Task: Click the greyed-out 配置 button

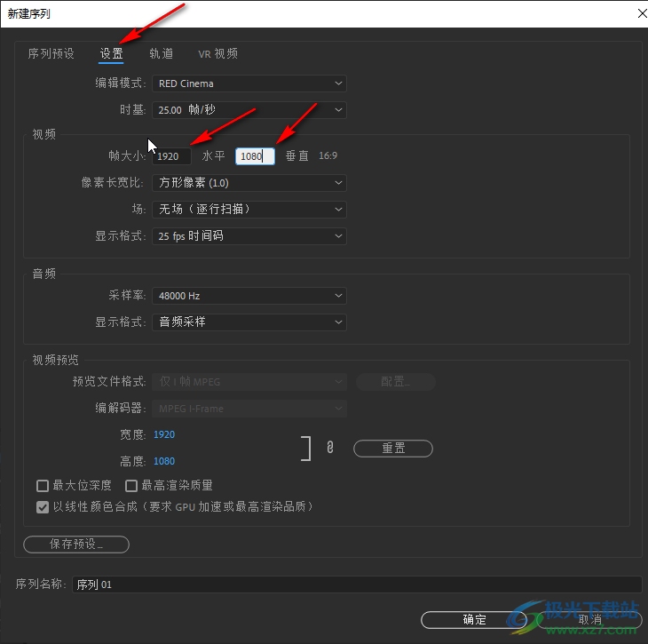Action: [396, 382]
